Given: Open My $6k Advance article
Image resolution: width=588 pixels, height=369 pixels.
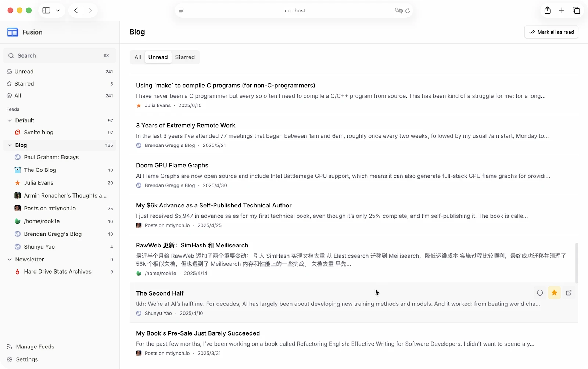Looking at the screenshot, I should [354, 215].
